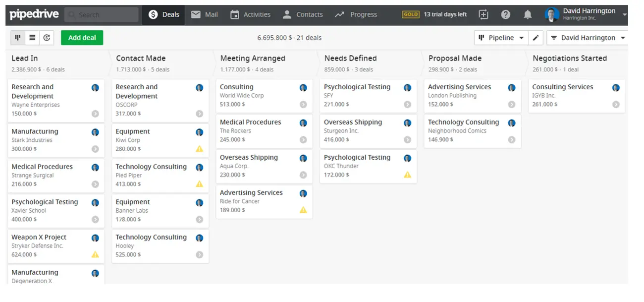Viewport: 644px width, 302px height.
Task: Open the David Harrington filter dropdown
Action: point(588,38)
